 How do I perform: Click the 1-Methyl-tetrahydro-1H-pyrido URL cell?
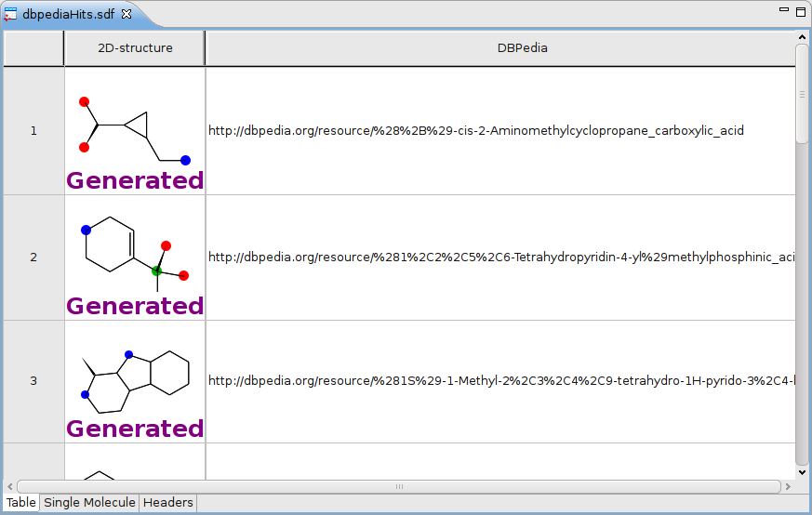click(x=500, y=381)
